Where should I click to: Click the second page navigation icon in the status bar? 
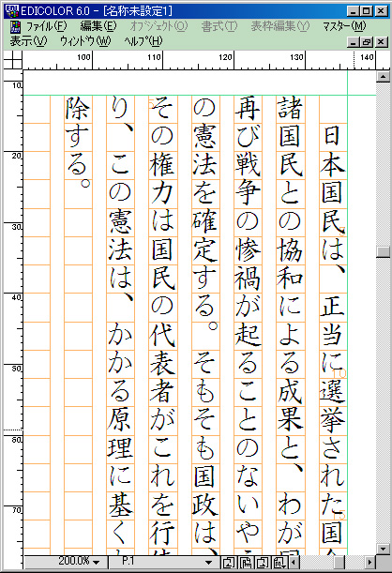[x=246, y=562]
